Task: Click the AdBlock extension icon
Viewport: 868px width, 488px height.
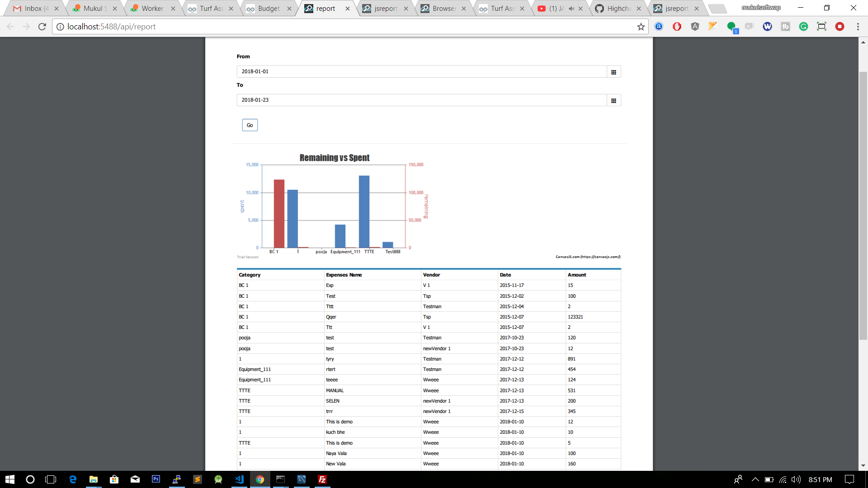Action: [x=677, y=27]
